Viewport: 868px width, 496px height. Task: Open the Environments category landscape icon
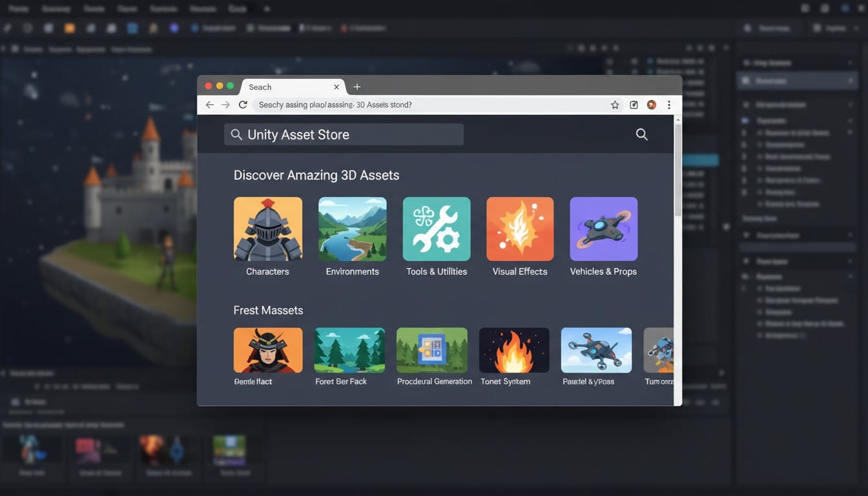352,229
